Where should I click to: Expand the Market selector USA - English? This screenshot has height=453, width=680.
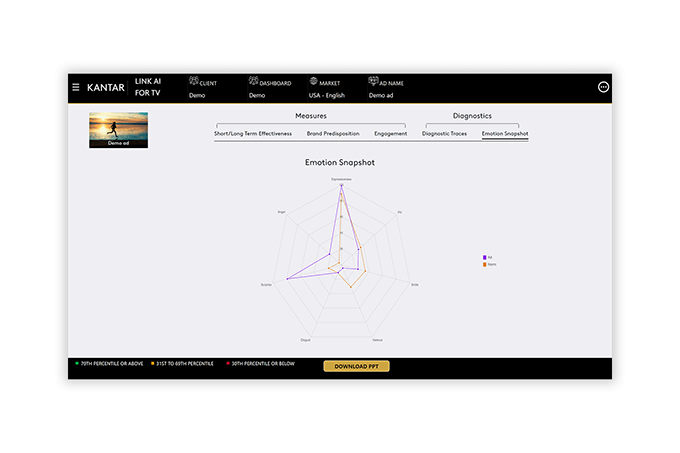[x=326, y=95]
